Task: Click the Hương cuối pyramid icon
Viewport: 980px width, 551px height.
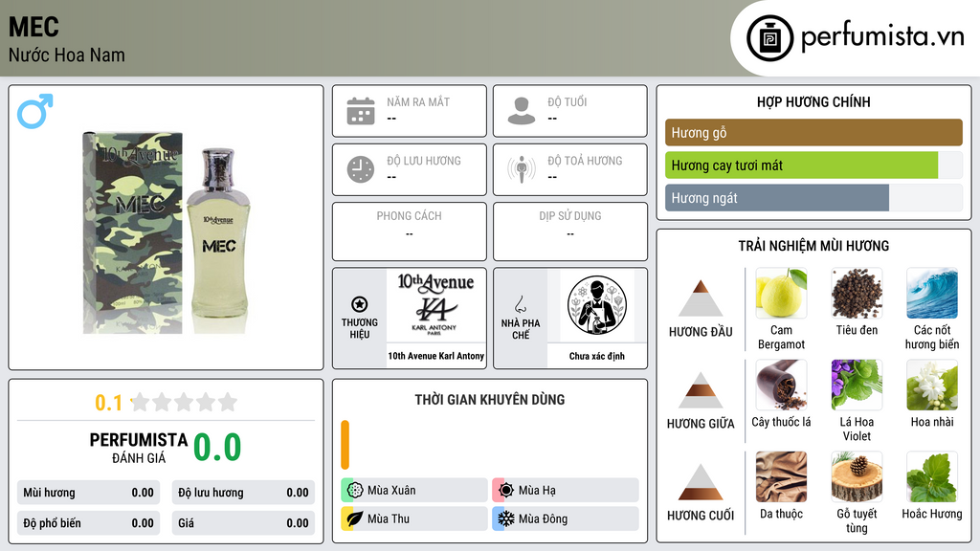Action: (x=701, y=482)
